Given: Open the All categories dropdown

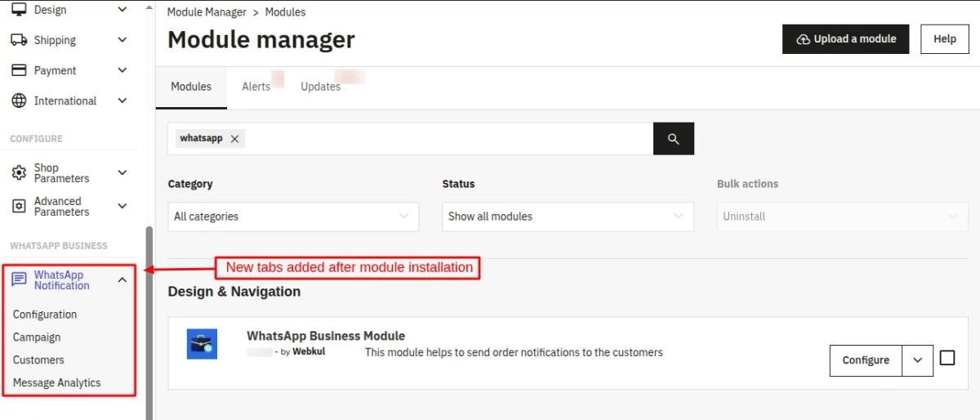Looking at the screenshot, I should pos(293,217).
